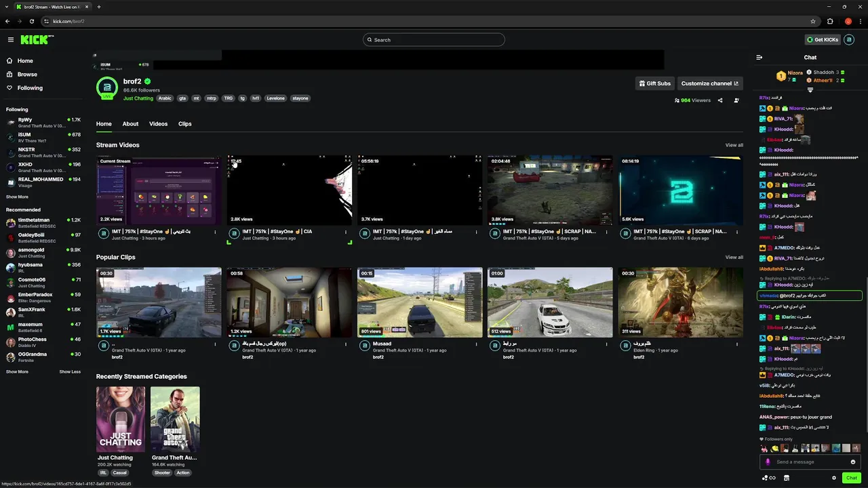The image size is (868, 488).
Task: Reload the page in the browser
Action: tap(31, 21)
